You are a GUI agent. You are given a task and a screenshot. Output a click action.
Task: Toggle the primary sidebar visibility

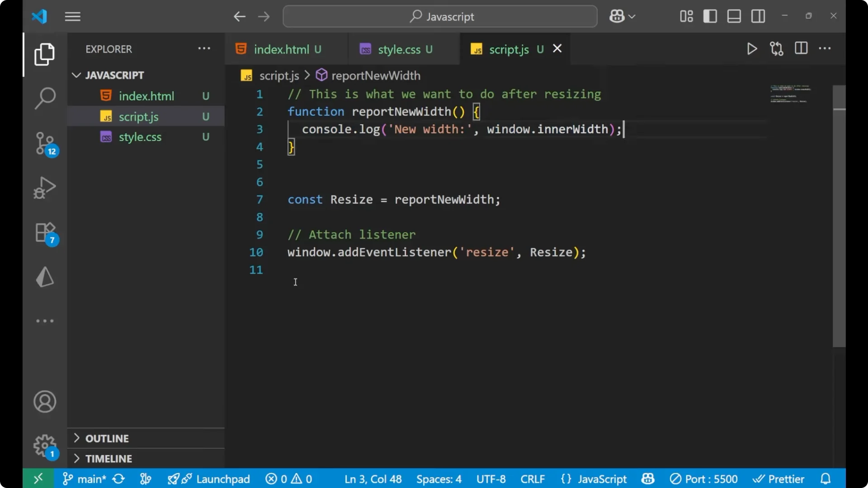[x=710, y=16]
